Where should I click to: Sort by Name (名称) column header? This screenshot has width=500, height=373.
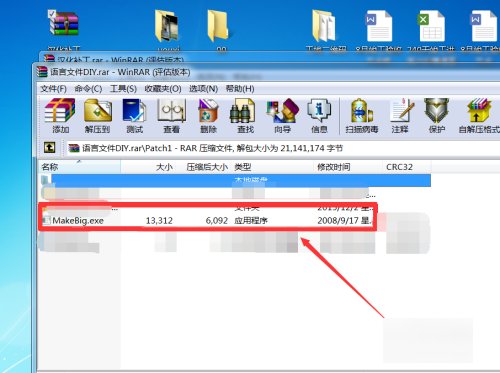80,167
